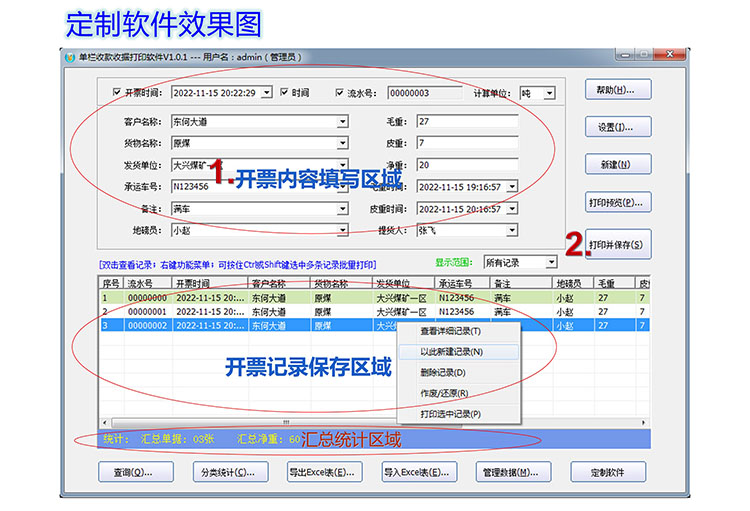Click the 货物名称 column header

pos(341,283)
